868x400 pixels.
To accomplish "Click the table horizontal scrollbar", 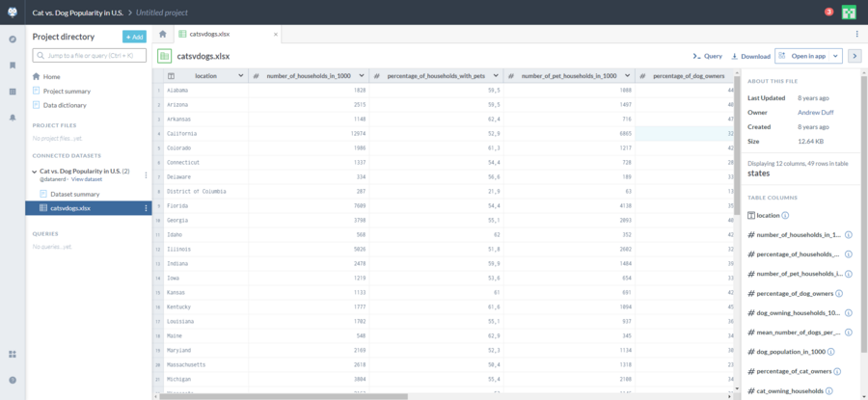I will [284, 396].
